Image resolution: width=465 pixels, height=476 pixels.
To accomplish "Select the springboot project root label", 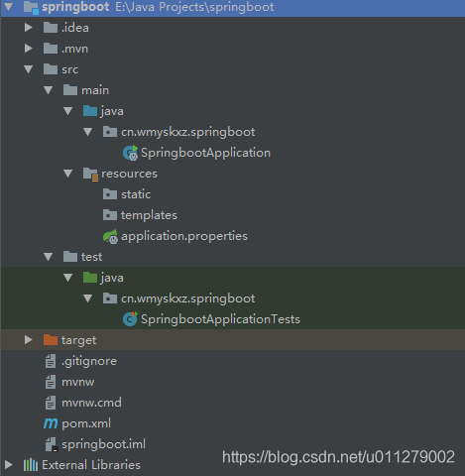I will point(75,7).
